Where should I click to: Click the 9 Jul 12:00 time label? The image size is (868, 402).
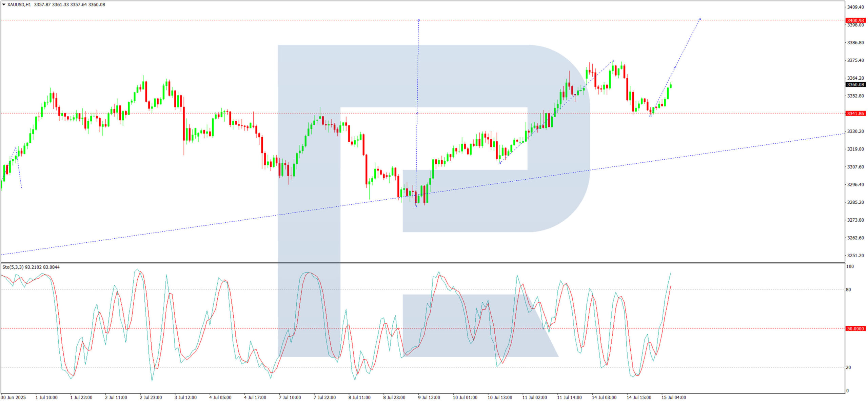(429, 398)
